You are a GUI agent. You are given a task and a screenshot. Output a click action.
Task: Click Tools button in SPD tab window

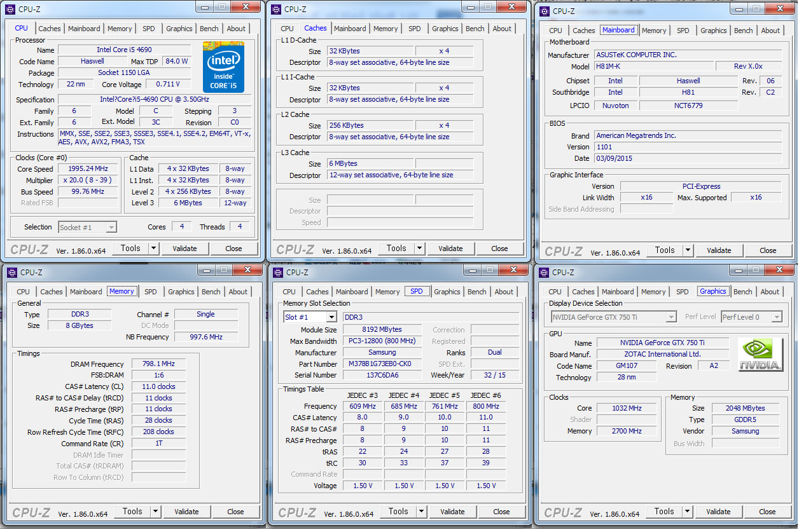coord(398,512)
